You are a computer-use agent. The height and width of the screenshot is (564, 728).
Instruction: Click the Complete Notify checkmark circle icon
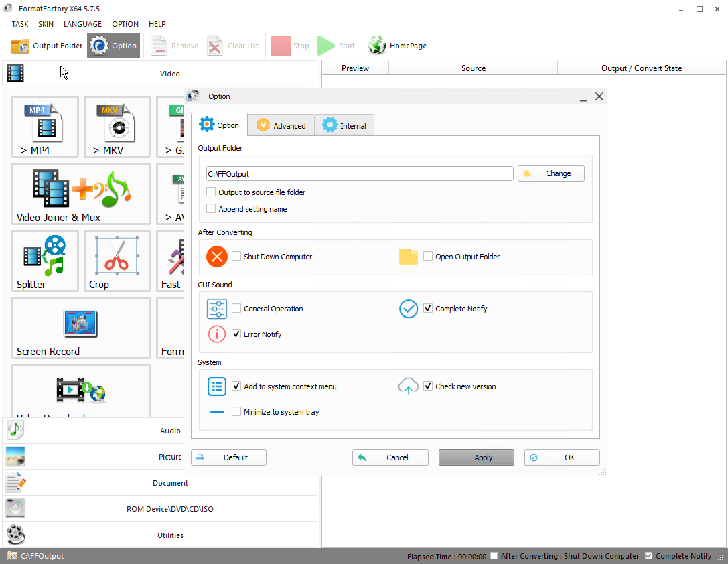(x=409, y=309)
